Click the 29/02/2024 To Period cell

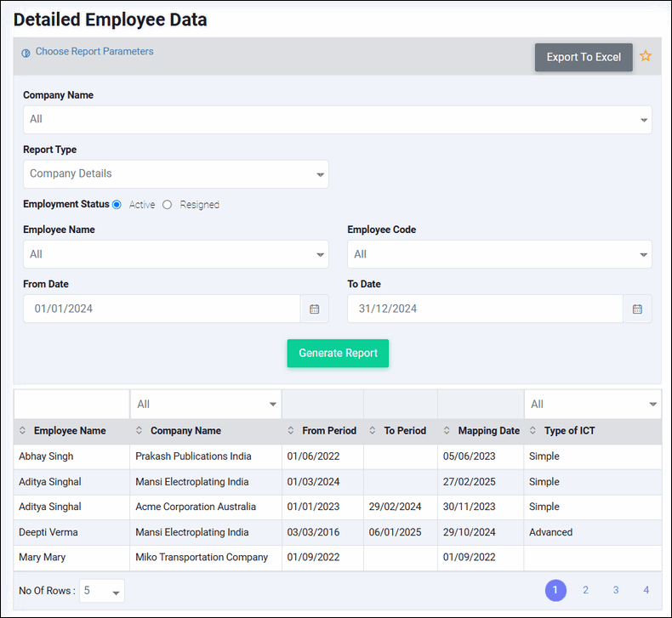coord(401,507)
